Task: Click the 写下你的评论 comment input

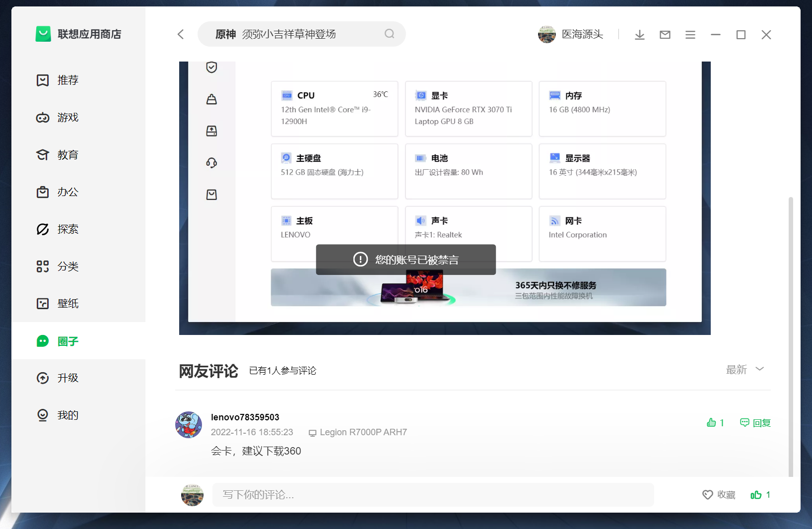Action: [x=433, y=495]
